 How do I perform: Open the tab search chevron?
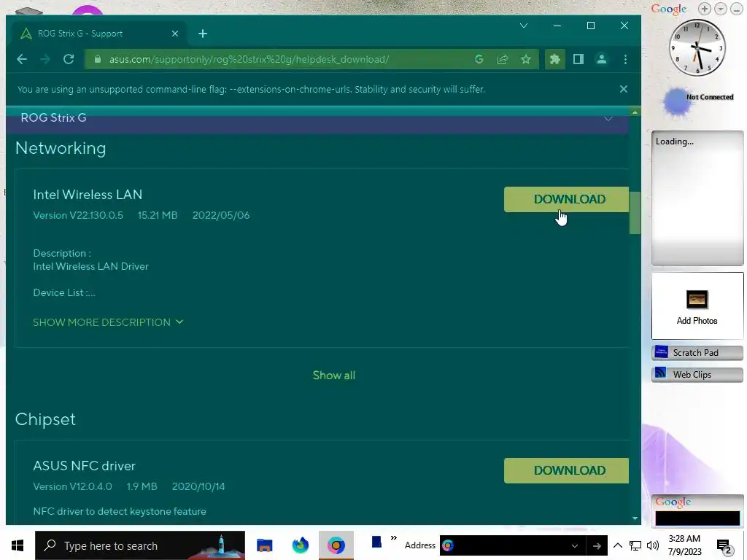click(524, 26)
